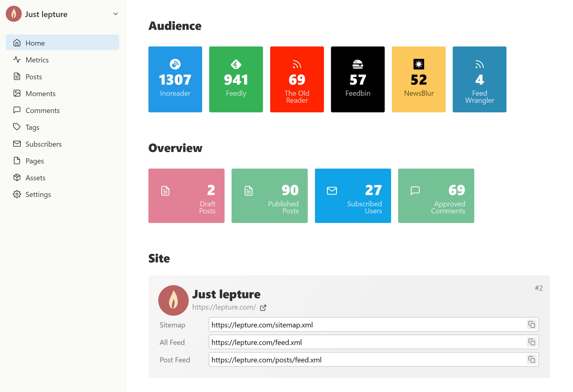Click the Metrics activity pulse icon
This screenshot has width=573, height=392.
(x=17, y=59)
